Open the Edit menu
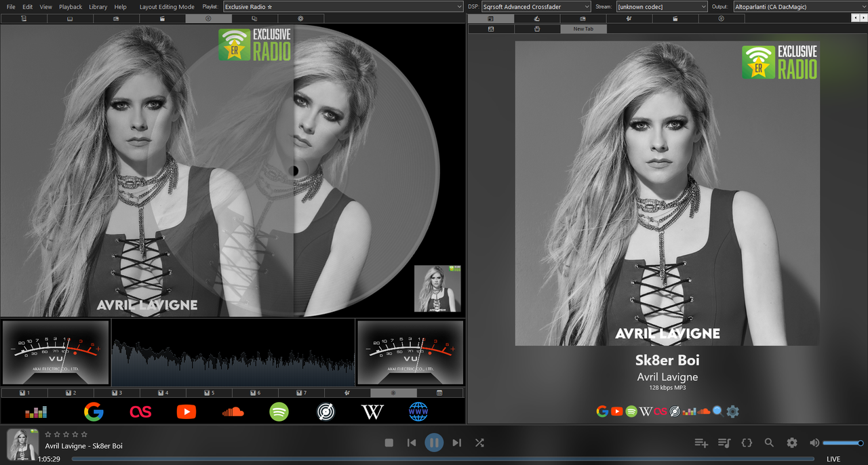Viewport: 868px width, 465px height. point(27,7)
